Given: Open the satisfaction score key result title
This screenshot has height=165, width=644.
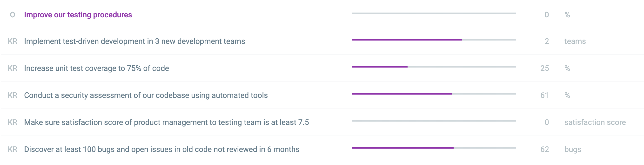Looking at the screenshot, I should [167, 123].
